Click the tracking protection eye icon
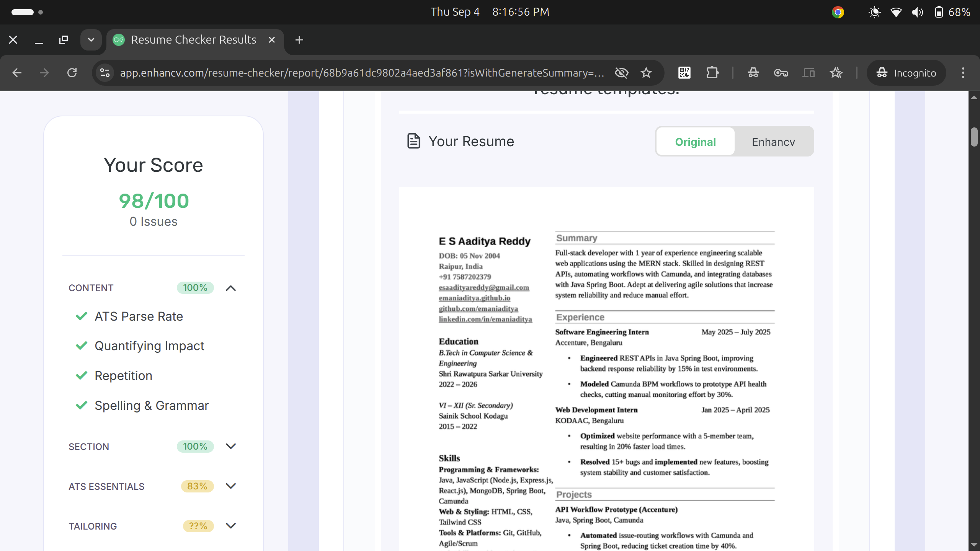Screen dimensions: 980x551 (621, 73)
